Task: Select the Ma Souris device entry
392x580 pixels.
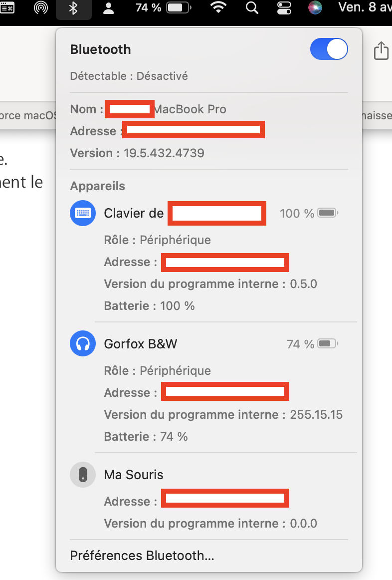Action: pos(134,475)
